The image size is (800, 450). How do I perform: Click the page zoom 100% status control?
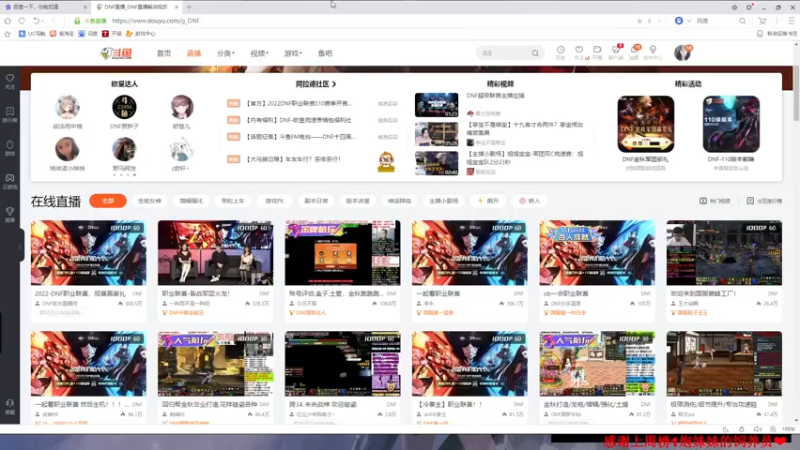point(788,430)
